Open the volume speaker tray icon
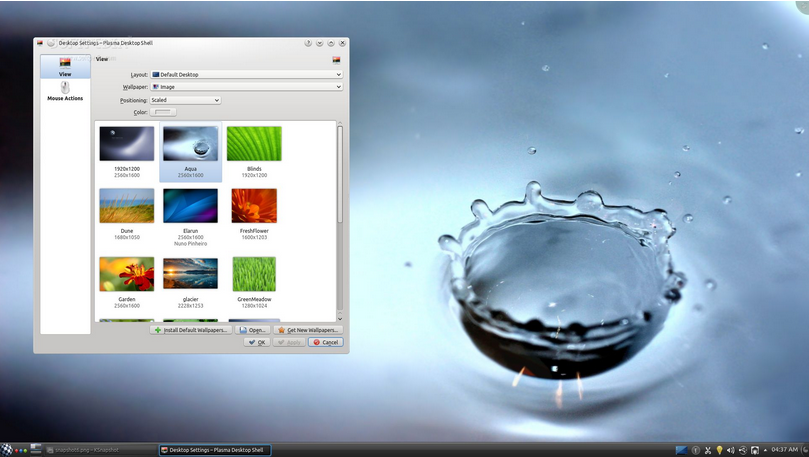 pyautogui.click(x=731, y=450)
